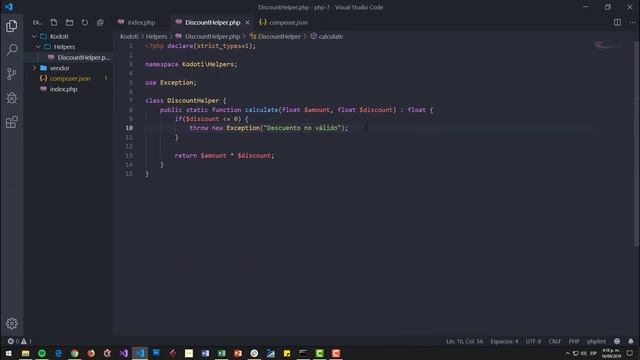Open PowerPoint from the taskbar
Viewport: 640px width, 360px height.
pyautogui.click(x=238, y=353)
